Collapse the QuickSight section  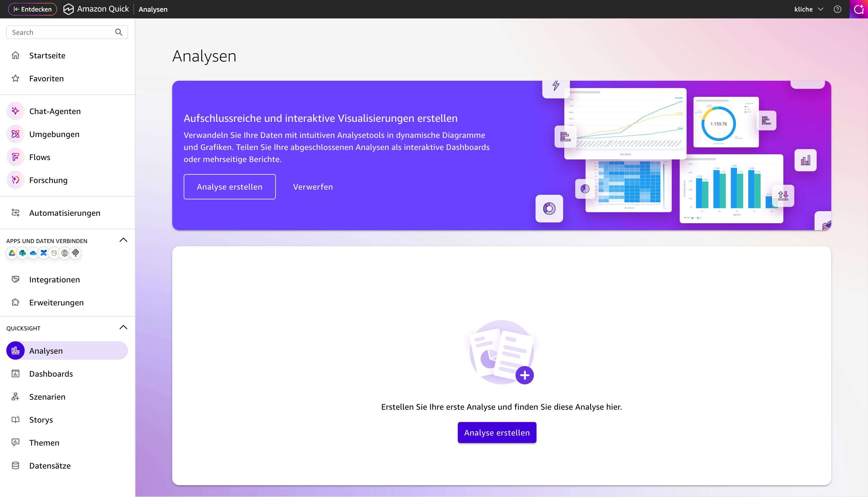pos(123,327)
